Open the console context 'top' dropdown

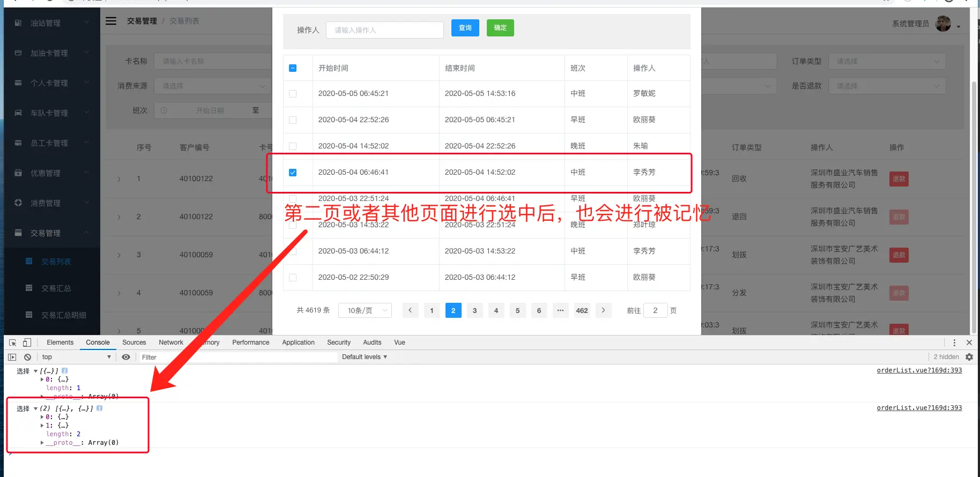pyautogui.click(x=76, y=357)
